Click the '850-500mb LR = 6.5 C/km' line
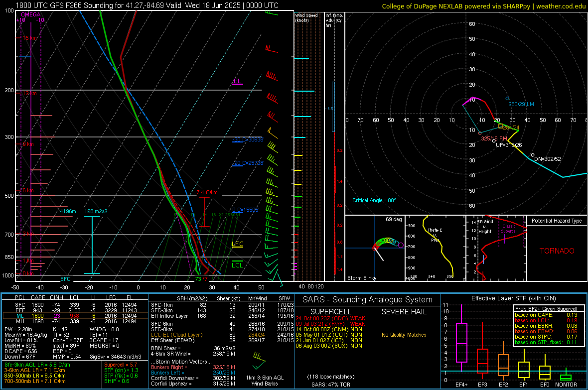The width and height of the screenshot is (588, 390). click(35, 376)
